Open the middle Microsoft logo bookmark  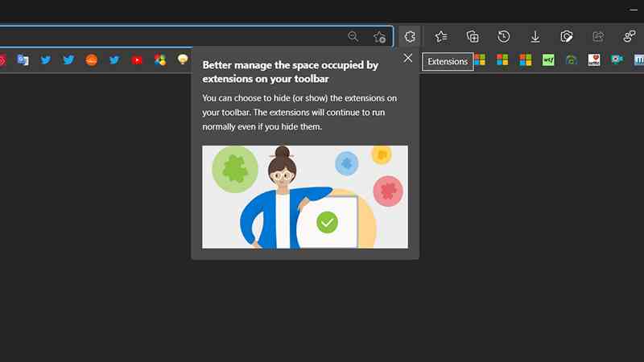[502, 60]
